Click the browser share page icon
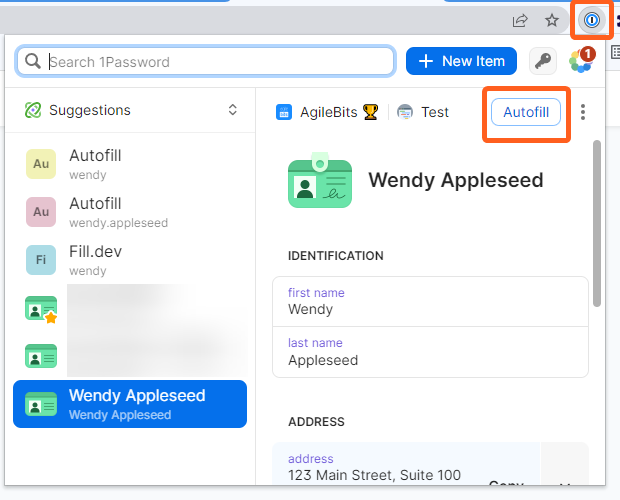Image resolution: width=620 pixels, height=500 pixels. [520, 20]
